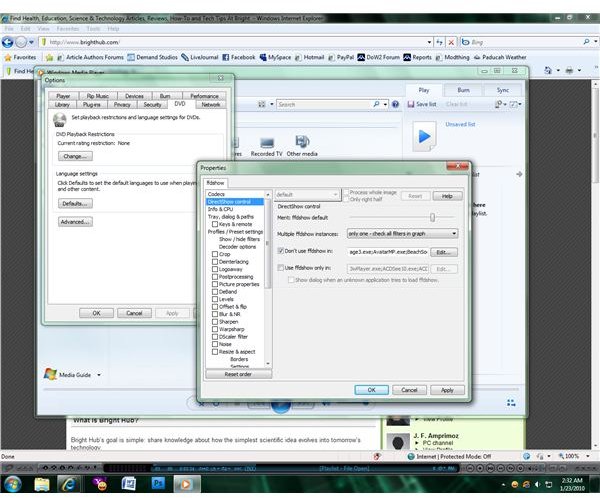Click Reset order button
This screenshot has width=600, height=498.
(x=238, y=374)
